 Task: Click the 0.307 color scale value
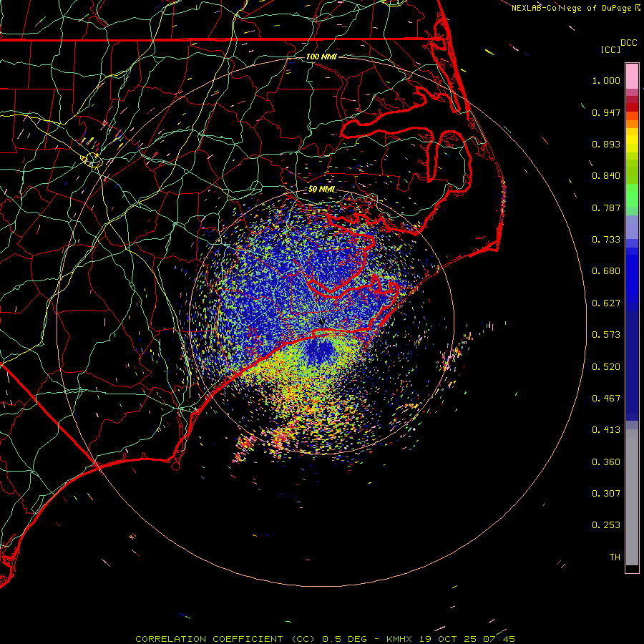pyautogui.click(x=606, y=494)
